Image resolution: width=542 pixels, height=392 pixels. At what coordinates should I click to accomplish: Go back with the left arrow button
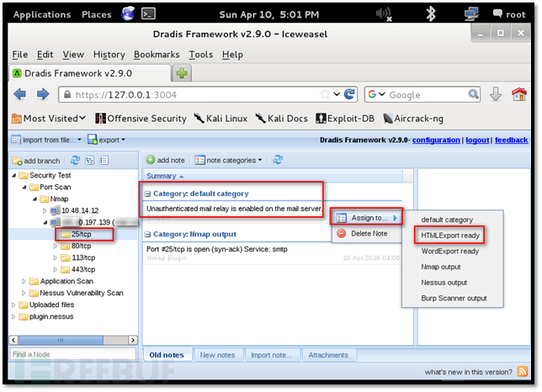click(x=19, y=94)
